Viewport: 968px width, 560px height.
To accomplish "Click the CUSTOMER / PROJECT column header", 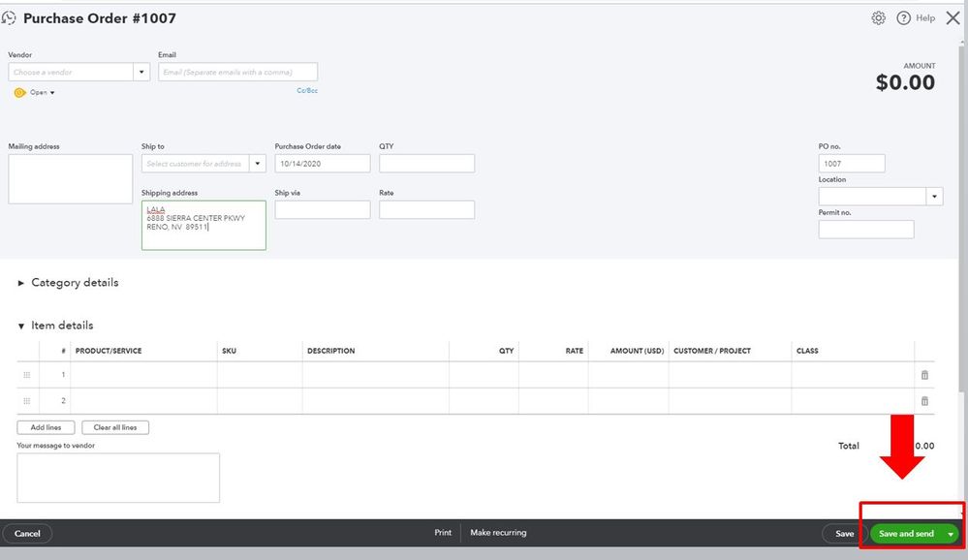I will click(712, 351).
